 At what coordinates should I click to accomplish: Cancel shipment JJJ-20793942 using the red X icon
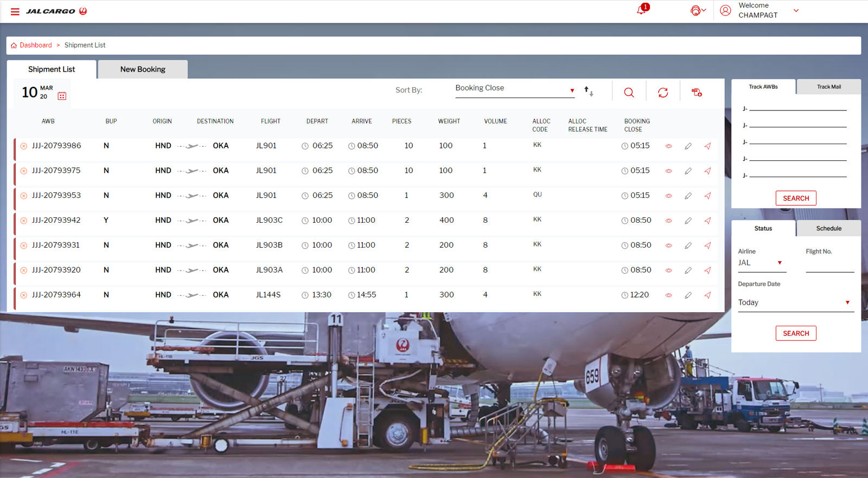click(24, 221)
